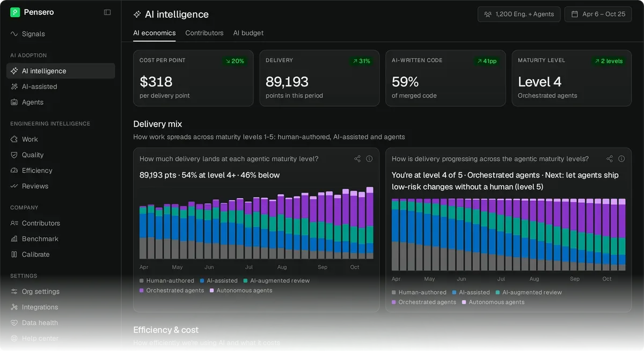Click the Delivery mix section heading
This screenshot has height=351, width=644.
(x=158, y=124)
